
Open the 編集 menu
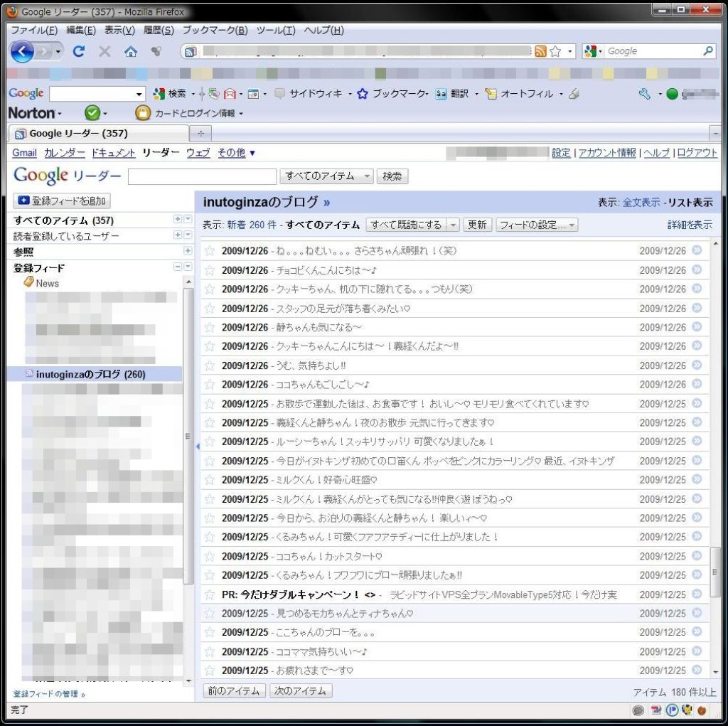coord(81,30)
